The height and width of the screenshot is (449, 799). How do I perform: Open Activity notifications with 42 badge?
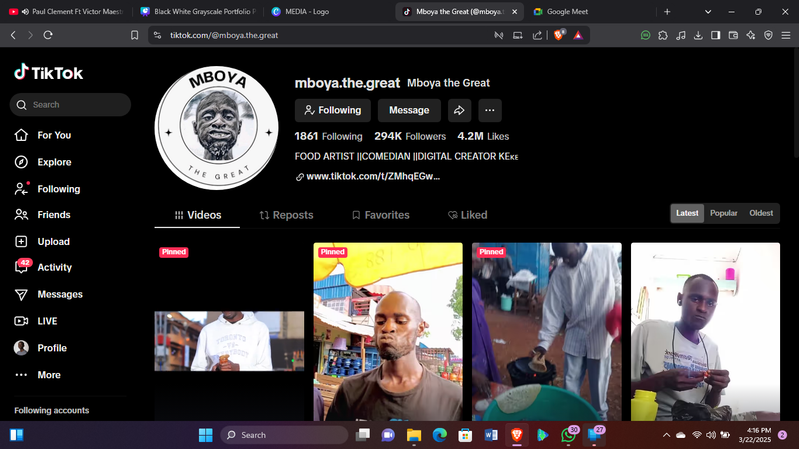54,268
